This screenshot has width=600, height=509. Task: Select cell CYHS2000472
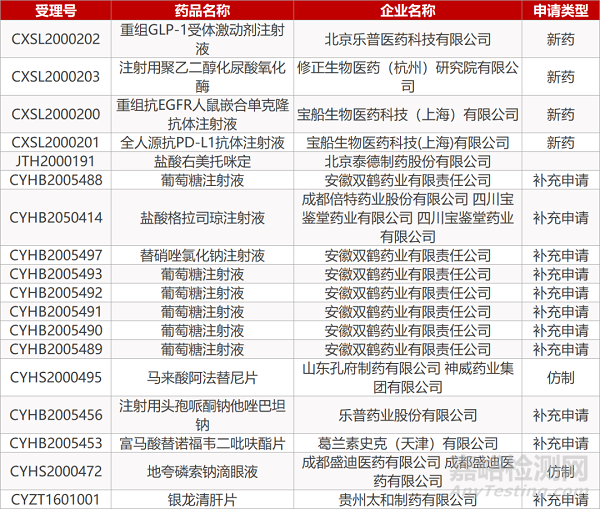(x=56, y=471)
